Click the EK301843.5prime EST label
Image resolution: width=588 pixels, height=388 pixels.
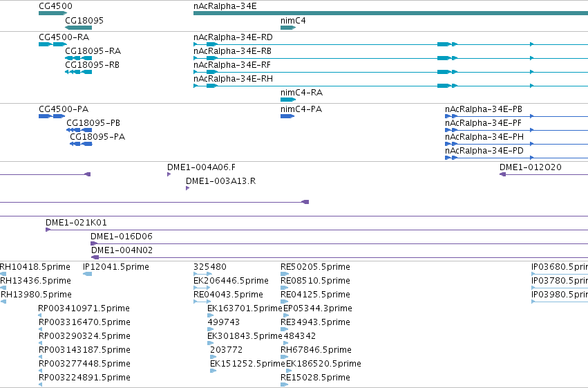coord(245,336)
